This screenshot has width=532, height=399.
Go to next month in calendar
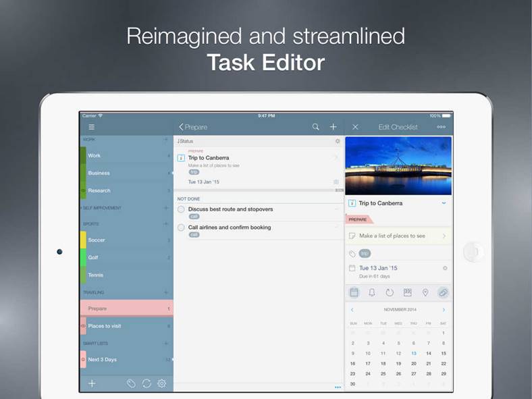(444, 310)
